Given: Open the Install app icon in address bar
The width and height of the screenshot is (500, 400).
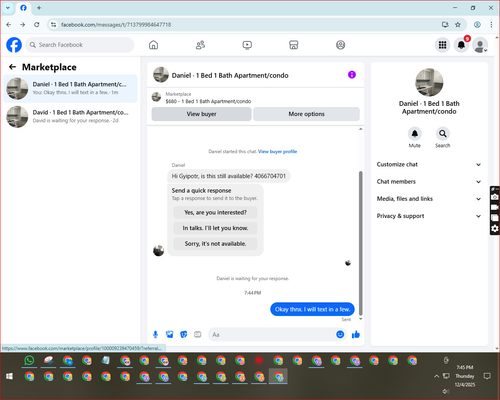Looking at the screenshot, I should pyautogui.click(x=445, y=25).
